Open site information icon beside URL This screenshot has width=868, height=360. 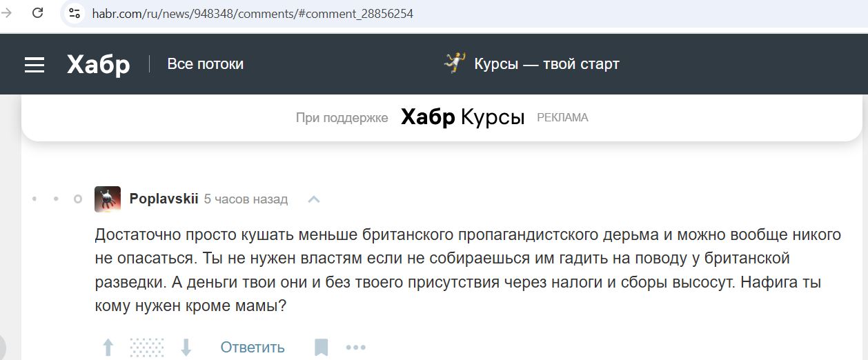click(x=75, y=13)
